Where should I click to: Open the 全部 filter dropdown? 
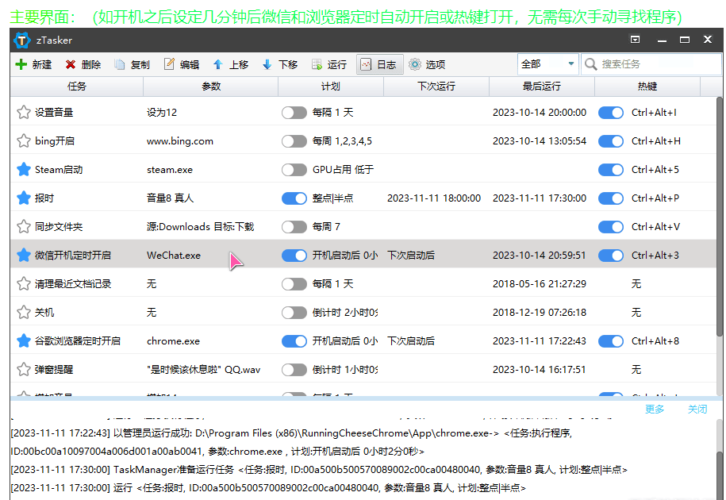click(x=547, y=64)
